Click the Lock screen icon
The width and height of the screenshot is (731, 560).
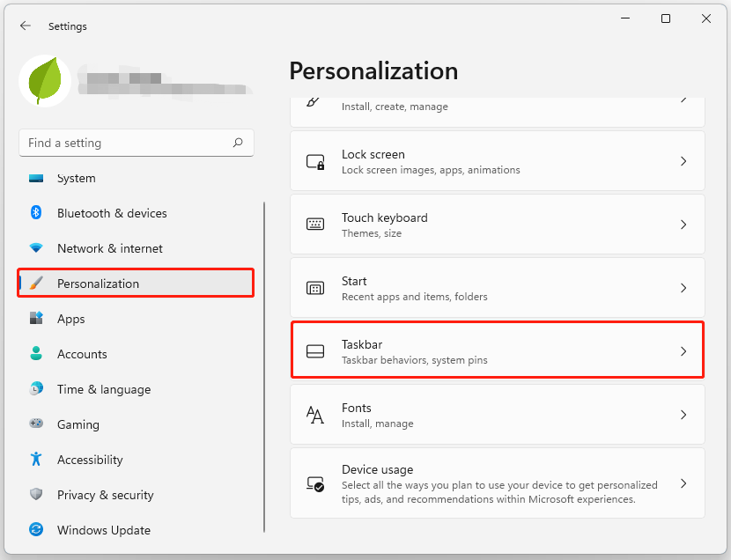(315, 162)
